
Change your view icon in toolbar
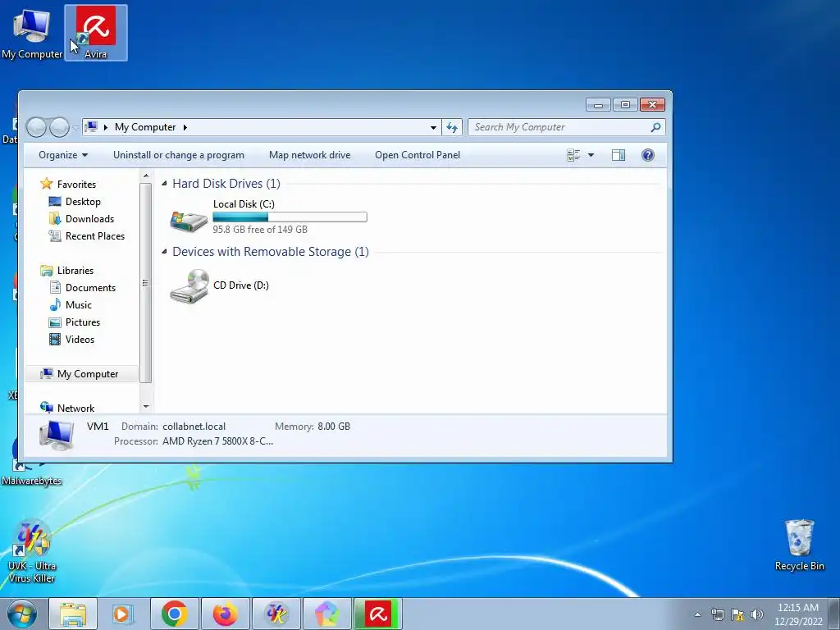[573, 155]
